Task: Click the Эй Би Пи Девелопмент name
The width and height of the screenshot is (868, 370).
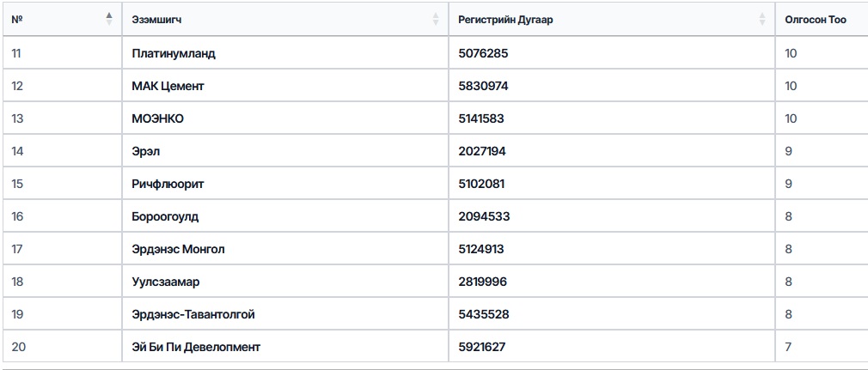Action: tap(196, 348)
